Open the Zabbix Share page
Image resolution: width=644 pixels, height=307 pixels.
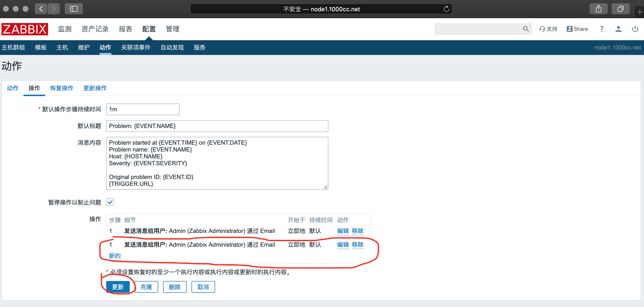[577, 29]
